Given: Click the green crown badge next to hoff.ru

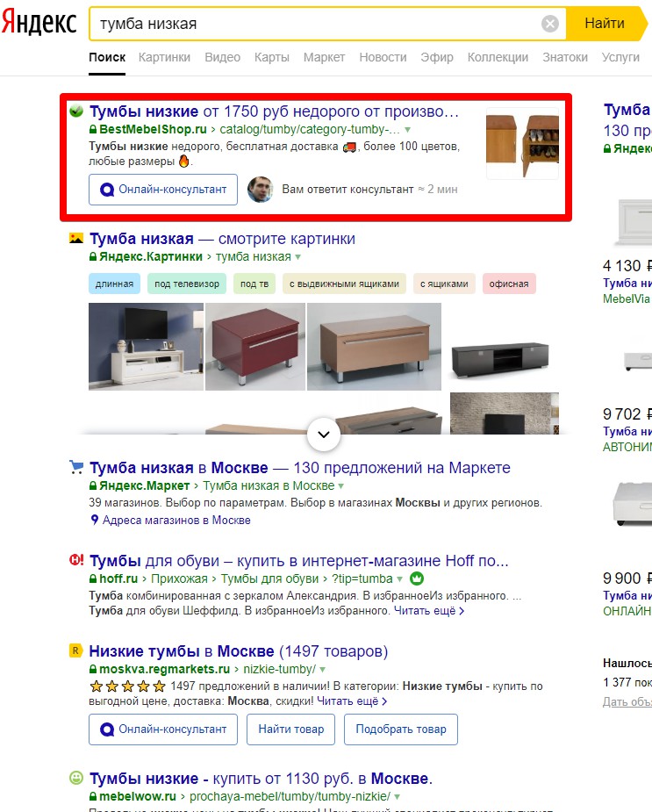Looking at the screenshot, I should pos(417,578).
